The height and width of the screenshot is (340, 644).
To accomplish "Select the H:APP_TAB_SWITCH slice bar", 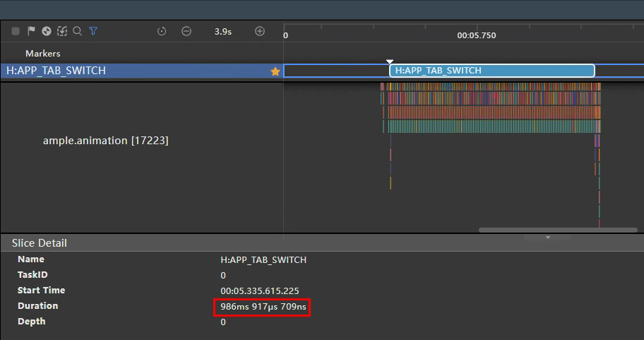I will point(491,71).
